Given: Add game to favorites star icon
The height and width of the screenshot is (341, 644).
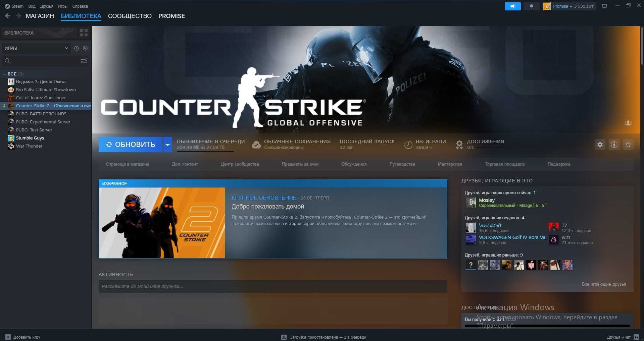Looking at the screenshot, I should click(628, 145).
